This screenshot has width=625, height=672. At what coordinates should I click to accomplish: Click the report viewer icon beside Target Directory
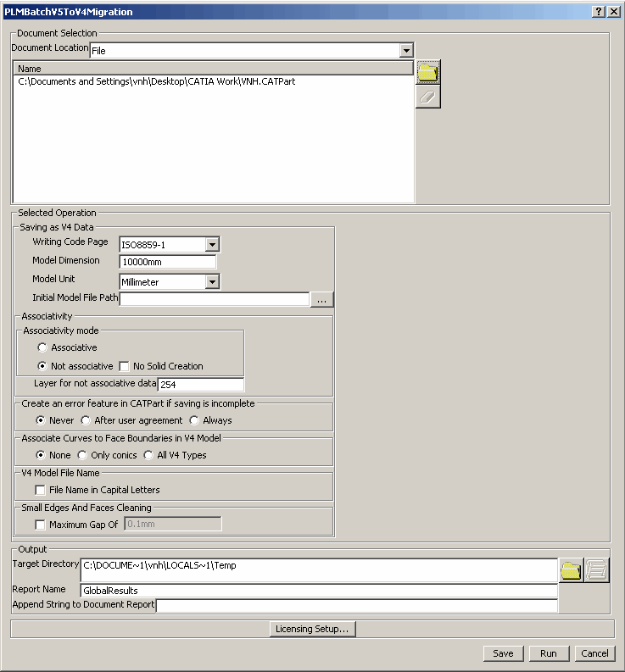[x=597, y=570]
